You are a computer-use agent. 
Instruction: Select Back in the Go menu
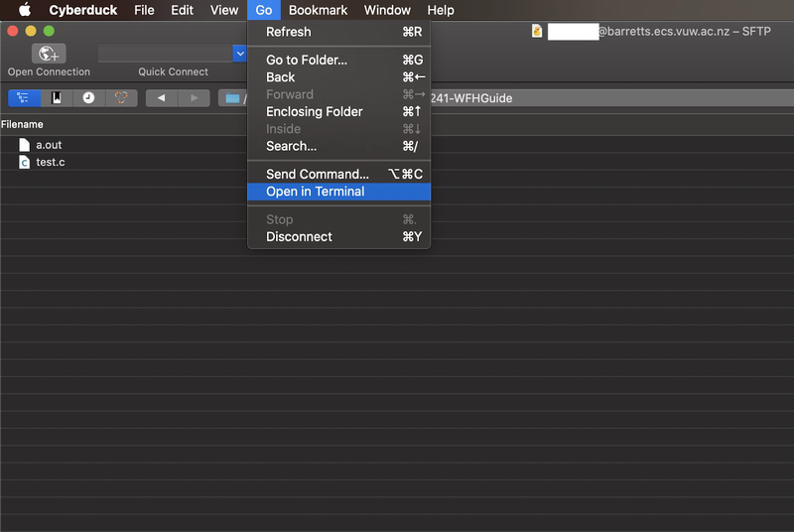pos(338,77)
